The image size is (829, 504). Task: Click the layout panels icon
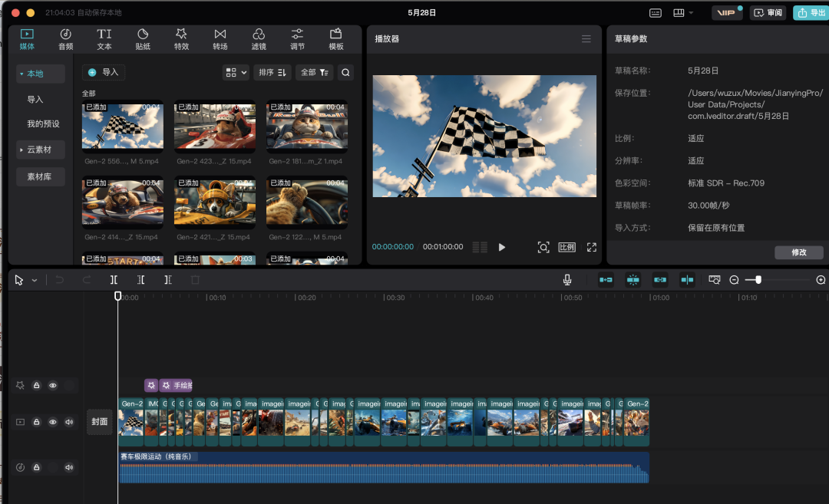[679, 13]
